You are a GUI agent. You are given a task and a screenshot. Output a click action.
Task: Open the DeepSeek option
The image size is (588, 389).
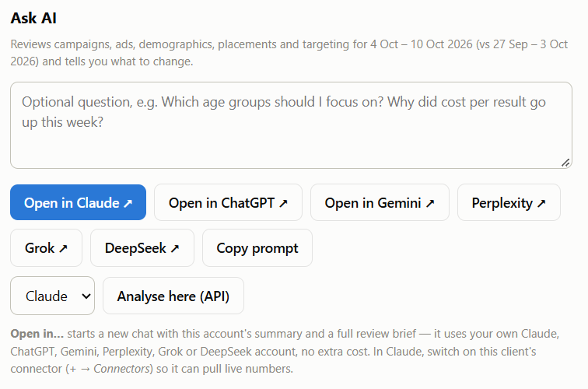tap(142, 248)
